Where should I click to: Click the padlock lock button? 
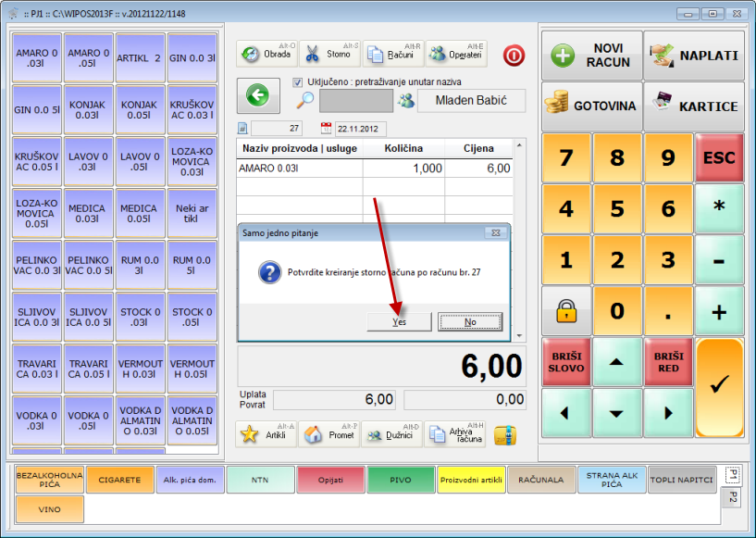point(566,312)
